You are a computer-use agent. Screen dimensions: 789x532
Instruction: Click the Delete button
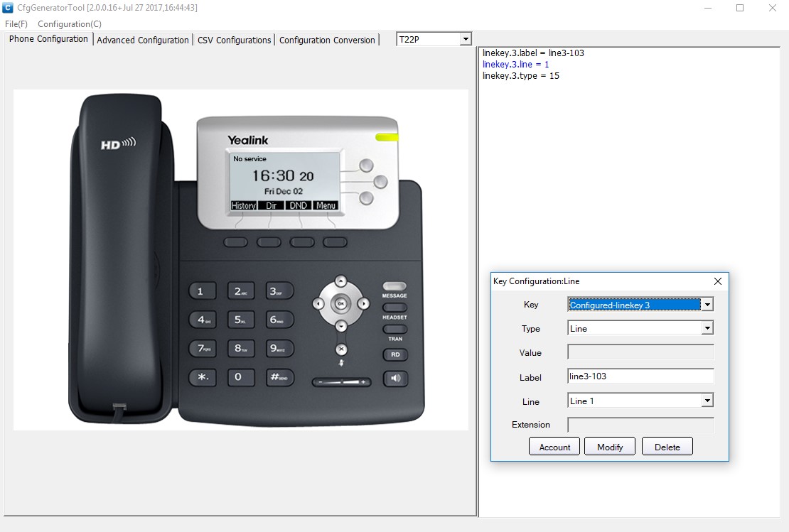pyautogui.click(x=667, y=447)
